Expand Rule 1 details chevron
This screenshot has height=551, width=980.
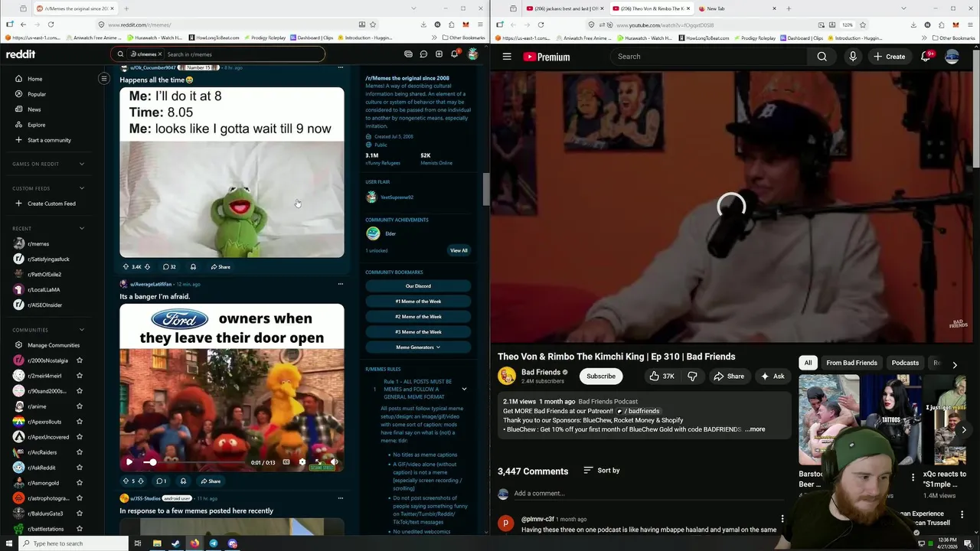pos(464,390)
